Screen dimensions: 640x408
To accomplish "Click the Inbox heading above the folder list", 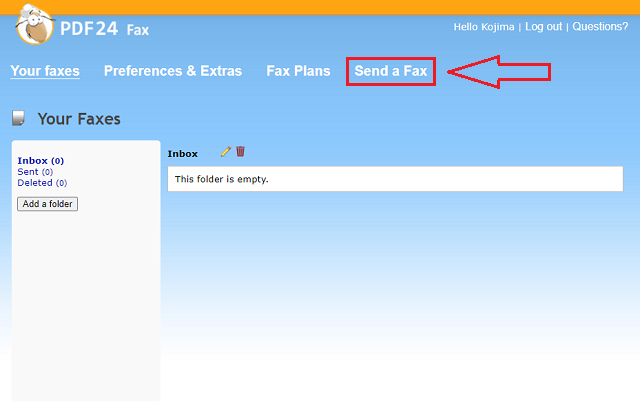I will click(x=183, y=153).
